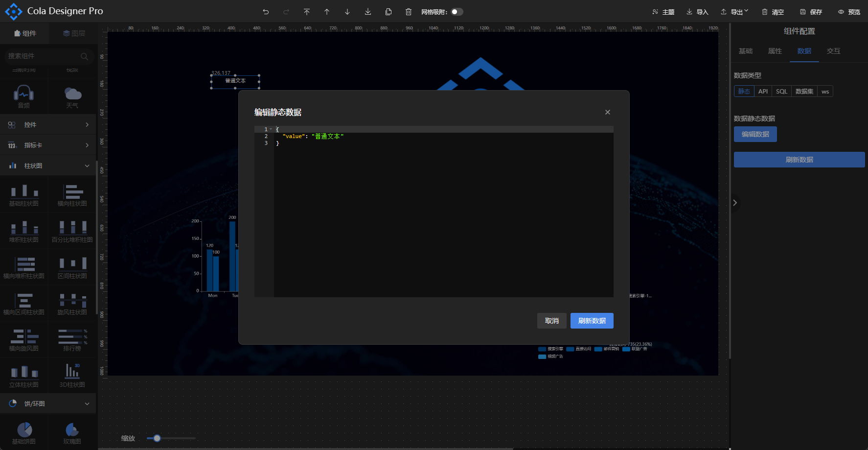The image size is (868, 450).
Task: Click the bring to top icon
Action: pos(307,12)
